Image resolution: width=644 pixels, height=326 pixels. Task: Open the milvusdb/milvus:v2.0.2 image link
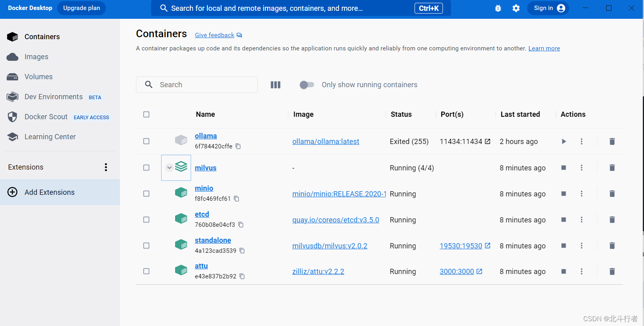(330, 246)
